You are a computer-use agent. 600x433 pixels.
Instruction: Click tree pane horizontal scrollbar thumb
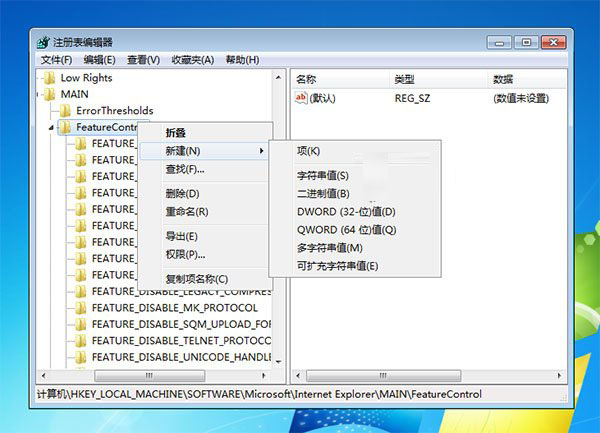[x=150, y=376]
